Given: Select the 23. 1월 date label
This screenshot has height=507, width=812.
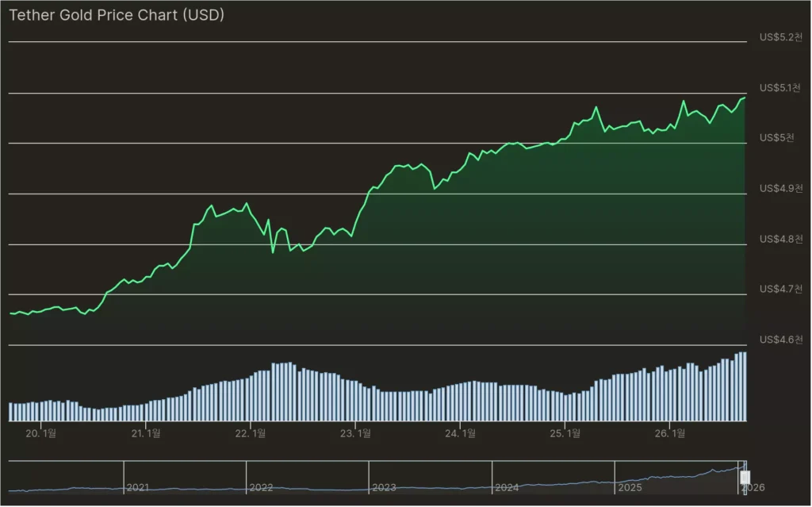Looking at the screenshot, I should [355, 433].
